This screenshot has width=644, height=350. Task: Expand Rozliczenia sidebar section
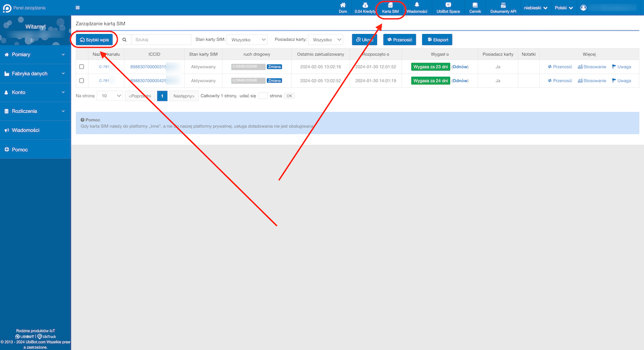35,111
